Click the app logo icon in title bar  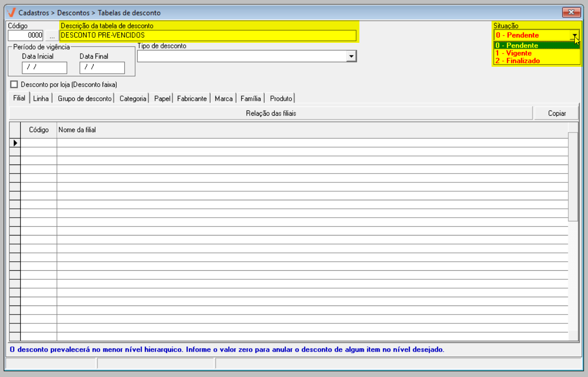[x=11, y=12]
